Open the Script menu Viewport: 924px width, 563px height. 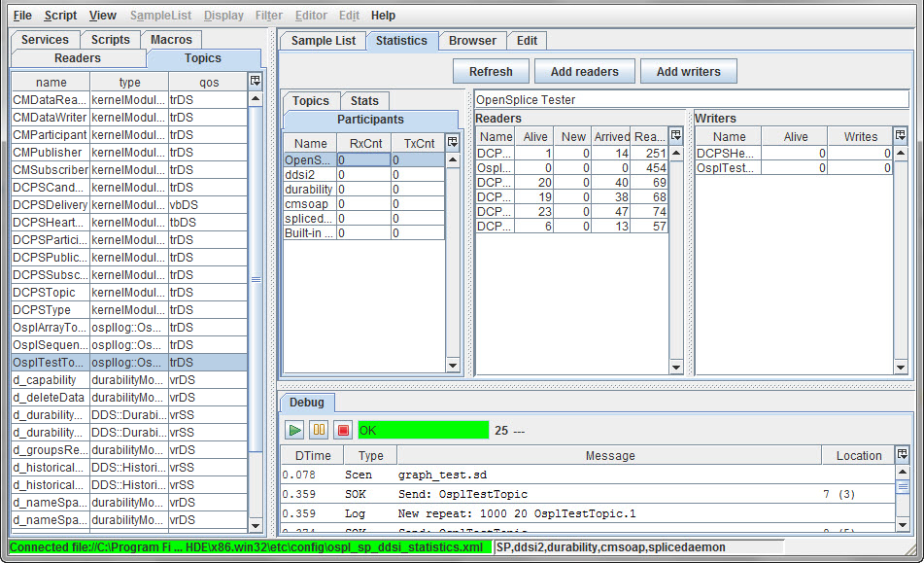[60, 16]
